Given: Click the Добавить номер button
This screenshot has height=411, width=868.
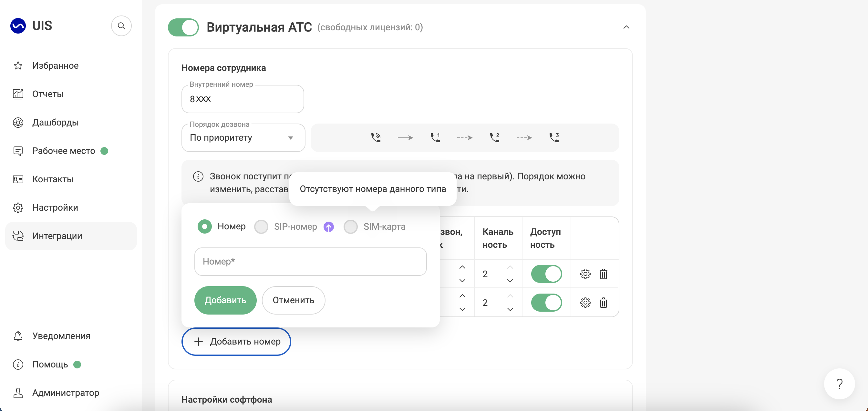Looking at the screenshot, I should pyautogui.click(x=236, y=341).
